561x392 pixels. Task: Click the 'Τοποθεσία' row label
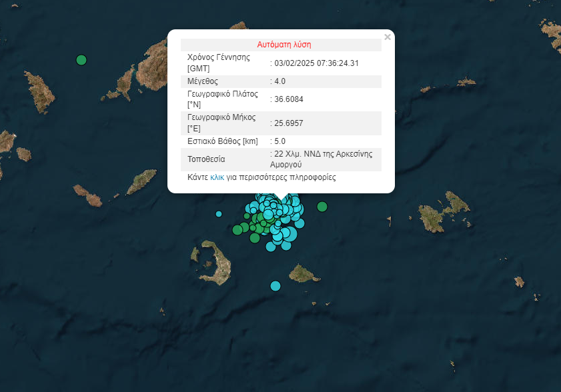coord(206,159)
